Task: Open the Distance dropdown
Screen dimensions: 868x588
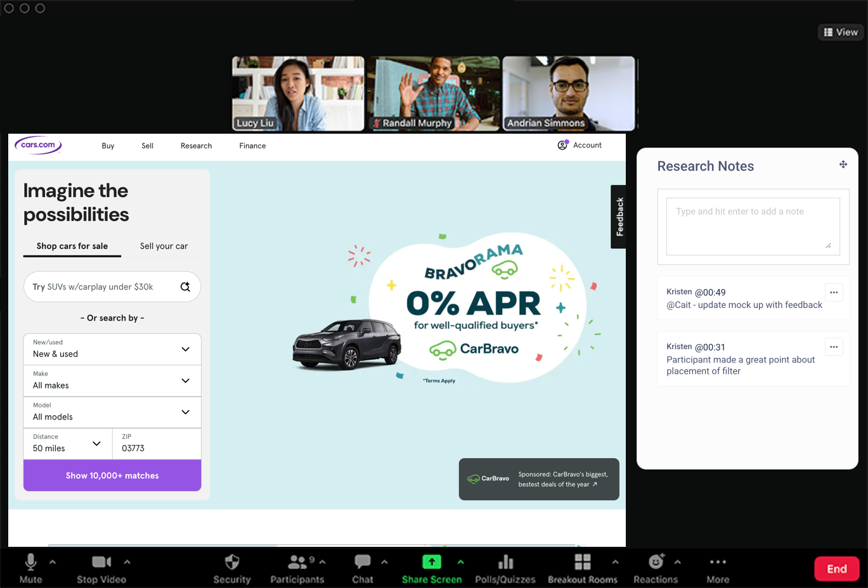Action: pos(68,444)
